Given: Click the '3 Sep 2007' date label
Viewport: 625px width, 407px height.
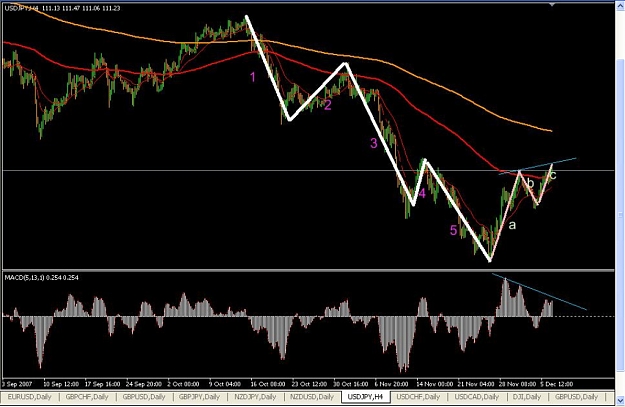Looking at the screenshot, I should (x=17, y=384).
